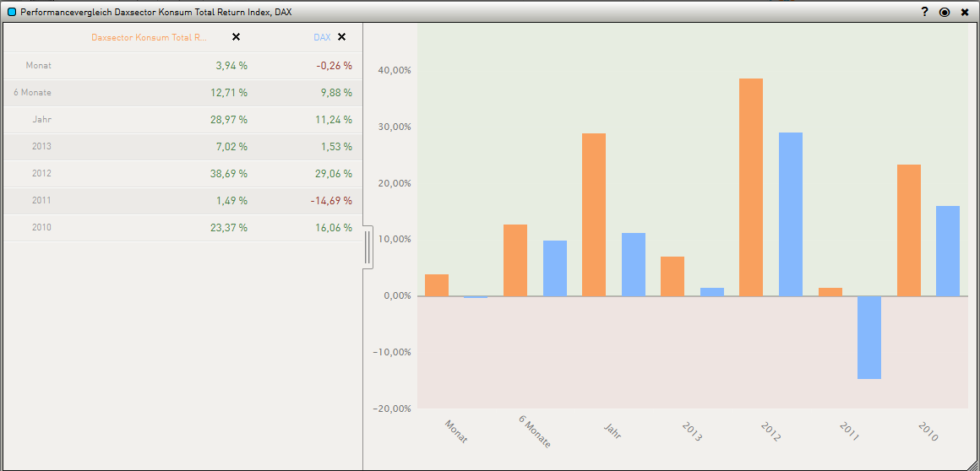
Task: Click the orange 2010 bar
Action: (909, 230)
